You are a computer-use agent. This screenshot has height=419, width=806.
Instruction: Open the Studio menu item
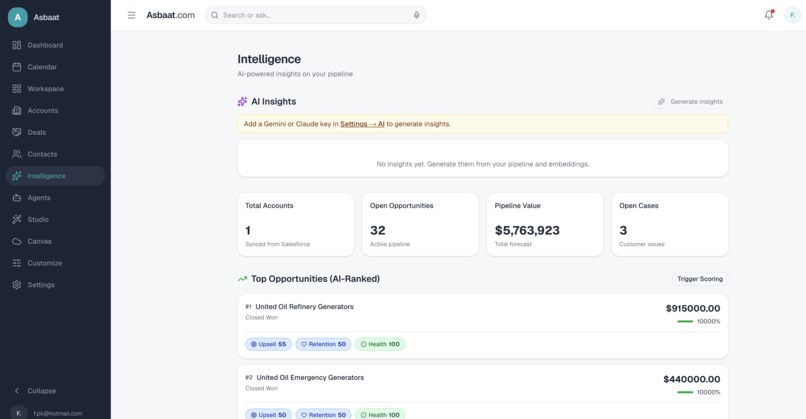coord(56,219)
